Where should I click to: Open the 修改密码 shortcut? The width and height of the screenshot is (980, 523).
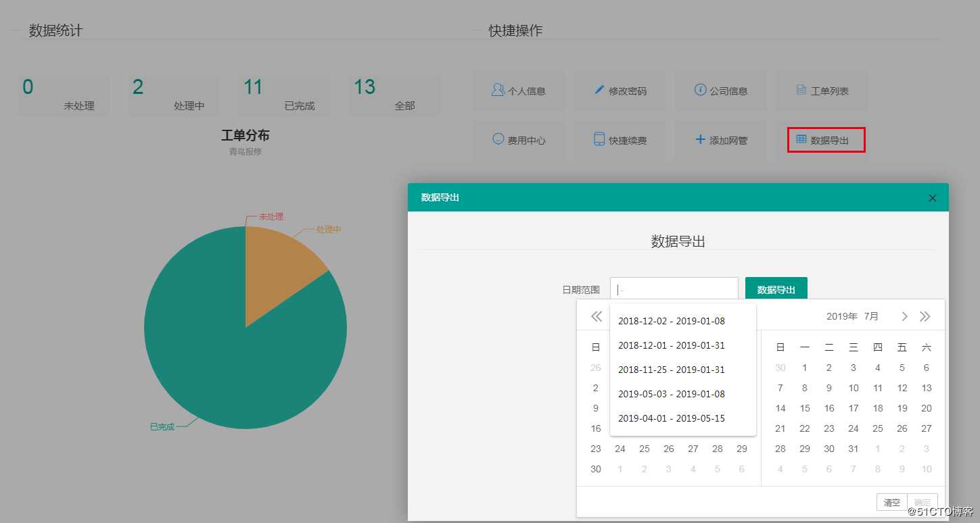(x=620, y=91)
